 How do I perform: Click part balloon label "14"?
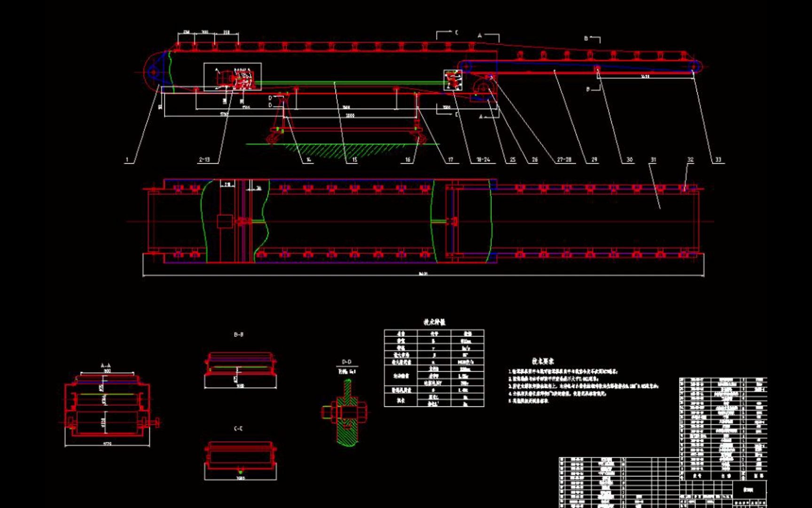(309, 160)
